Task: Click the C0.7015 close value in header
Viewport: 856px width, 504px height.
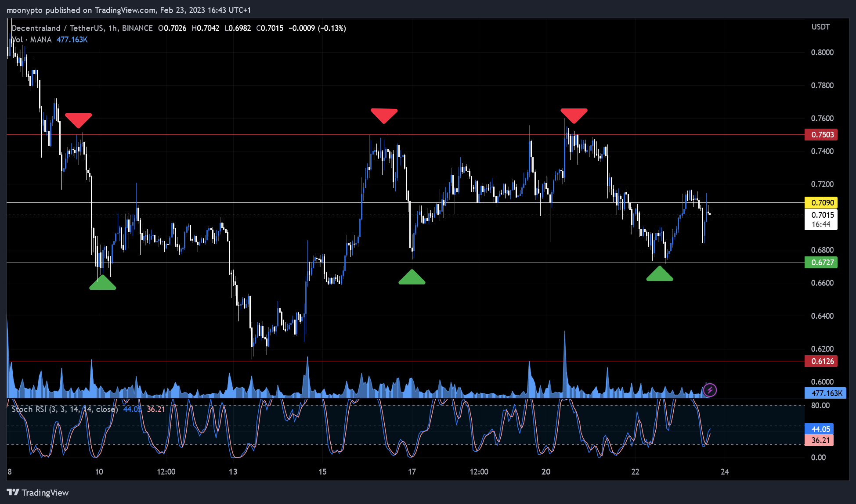Action: coord(270,28)
